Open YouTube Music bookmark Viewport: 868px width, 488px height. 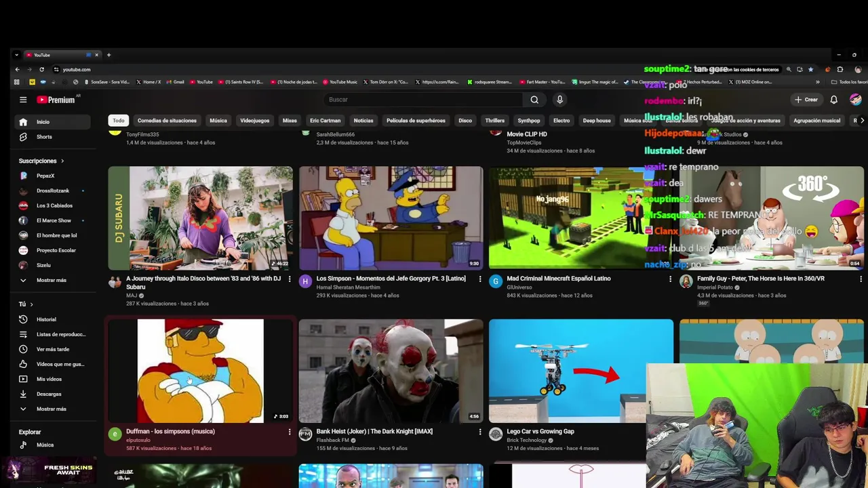340,82
